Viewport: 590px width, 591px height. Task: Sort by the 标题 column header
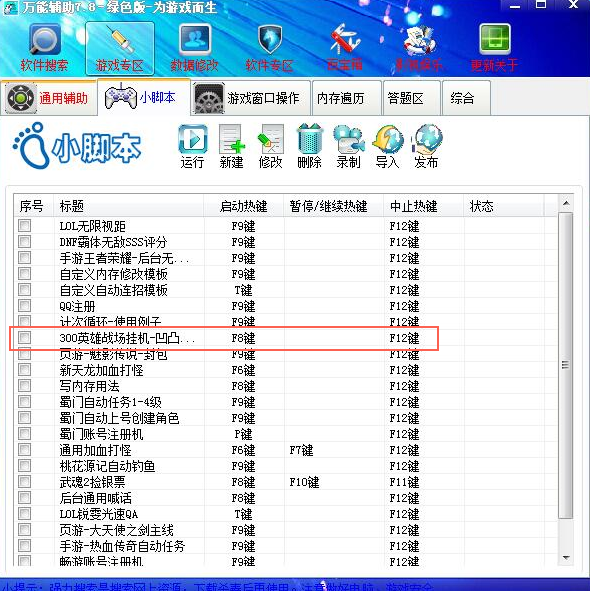129,206
